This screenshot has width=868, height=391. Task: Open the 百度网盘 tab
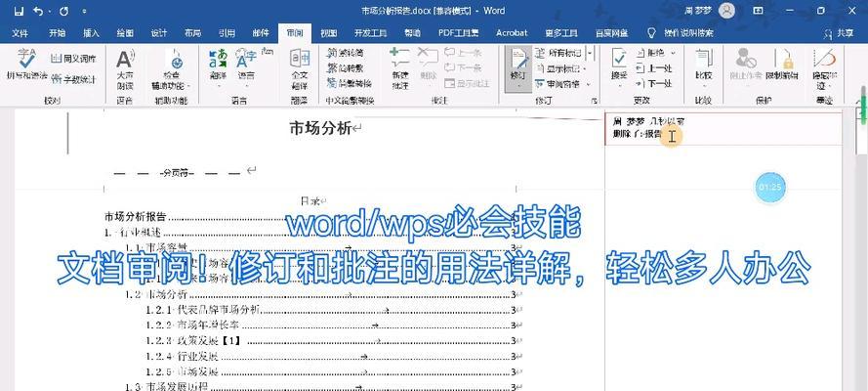point(611,33)
